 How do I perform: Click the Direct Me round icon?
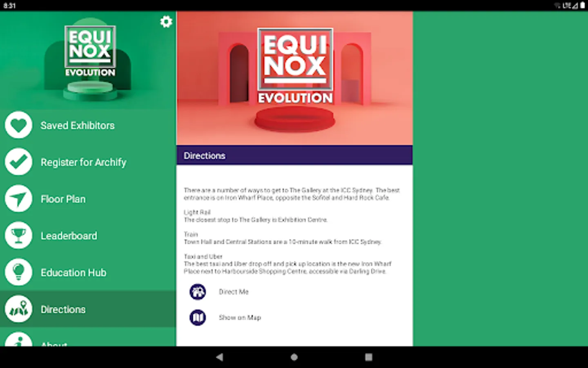coord(198,292)
